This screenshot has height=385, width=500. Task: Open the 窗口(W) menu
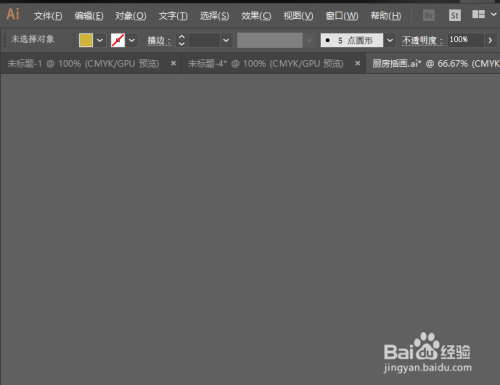pos(342,16)
